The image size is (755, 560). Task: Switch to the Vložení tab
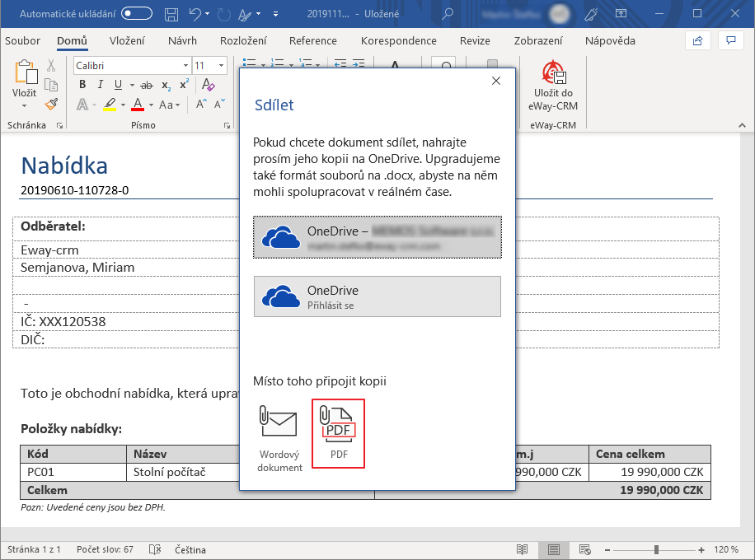click(x=127, y=41)
